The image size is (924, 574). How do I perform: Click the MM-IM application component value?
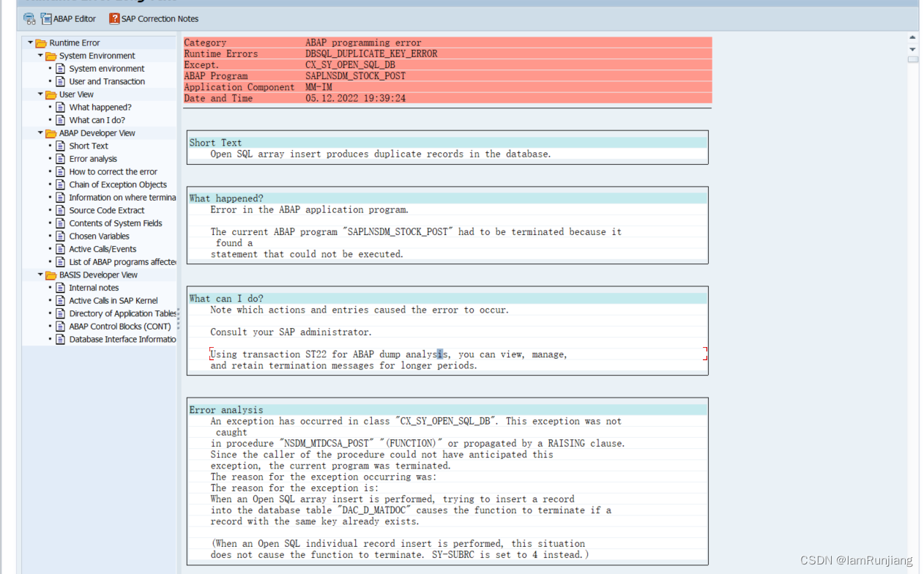click(x=318, y=87)
